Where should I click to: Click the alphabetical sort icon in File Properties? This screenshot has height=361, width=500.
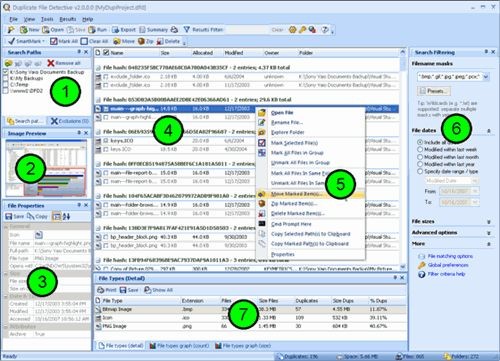[66, 217]
